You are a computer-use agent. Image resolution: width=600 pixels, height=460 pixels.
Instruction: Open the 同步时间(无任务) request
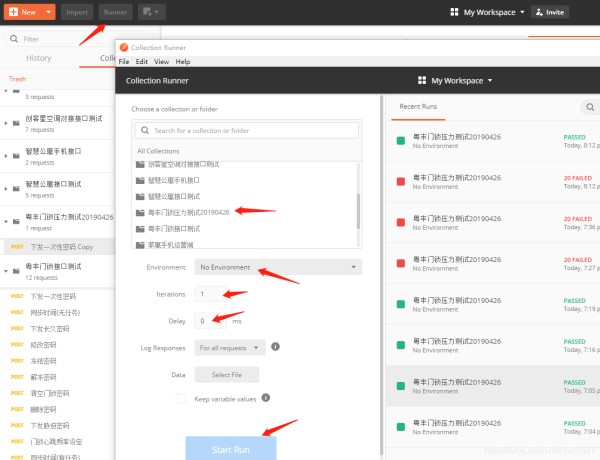(x=57, y=312)
